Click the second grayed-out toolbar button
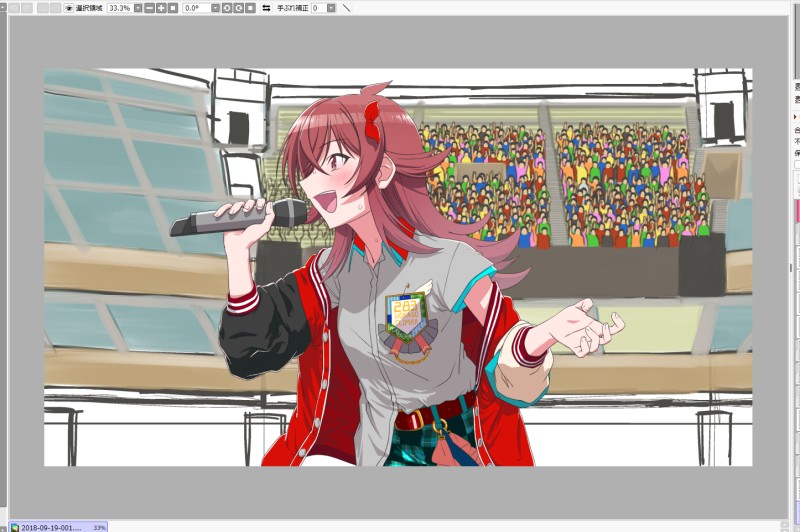 (27, 8)
